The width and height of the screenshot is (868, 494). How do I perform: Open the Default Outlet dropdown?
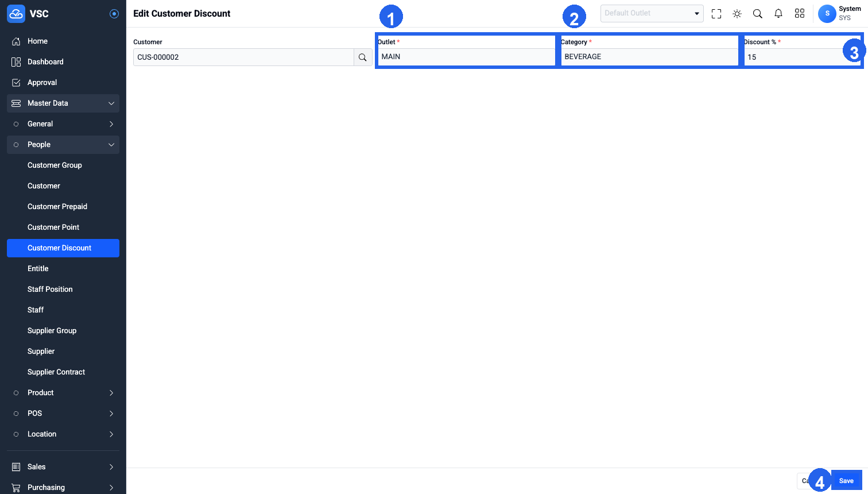coord(652,13)
